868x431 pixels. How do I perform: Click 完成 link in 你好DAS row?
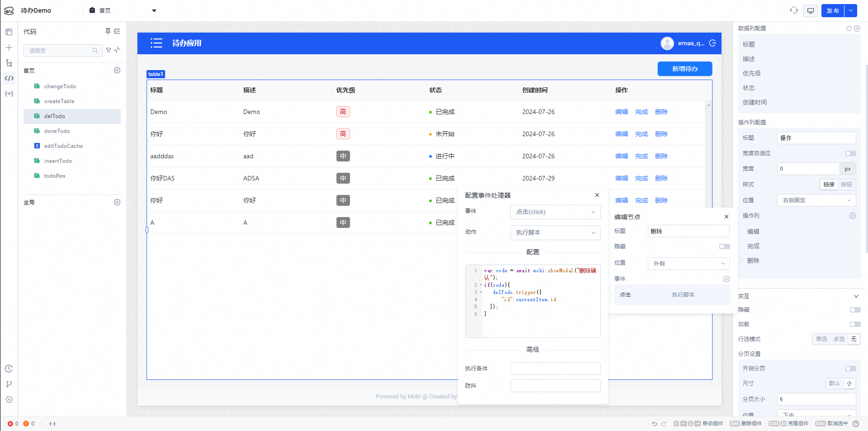[642, 178]
